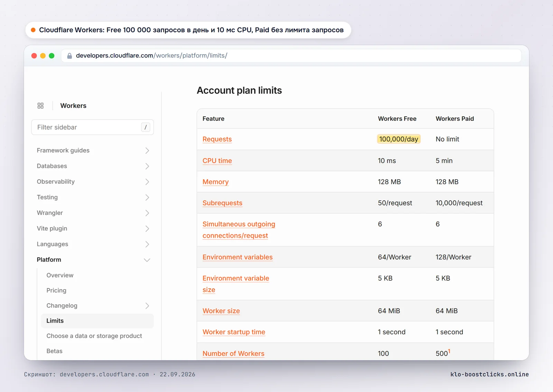The height and width of the screenshot is (392, 553).
Task: Expand the Observability section chevron
Action: coord(147,182)
